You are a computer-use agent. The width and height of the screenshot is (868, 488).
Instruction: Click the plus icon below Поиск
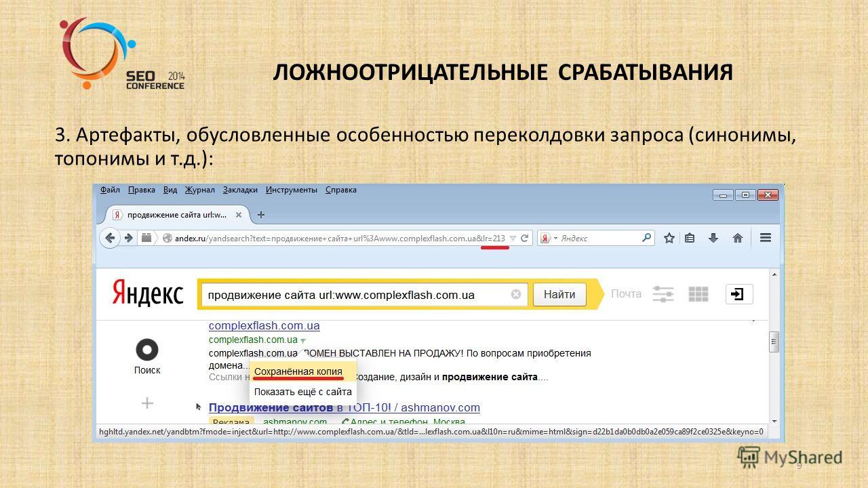tap(147, 403)
